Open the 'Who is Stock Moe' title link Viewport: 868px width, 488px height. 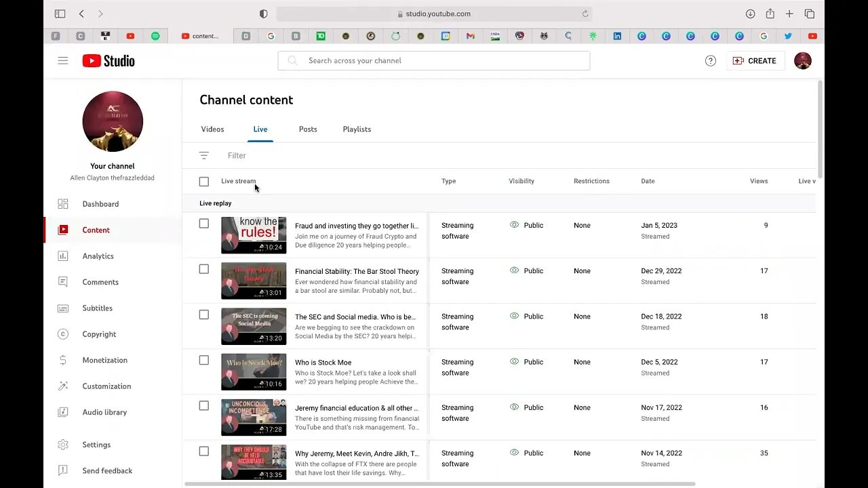coord(323,363)
